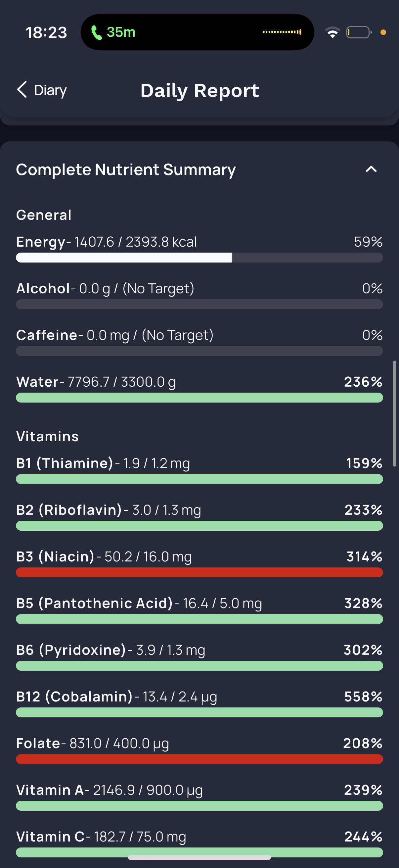399x868 pixels.
Task: Tap the battery indicator icon
Action: coord(359,32)
